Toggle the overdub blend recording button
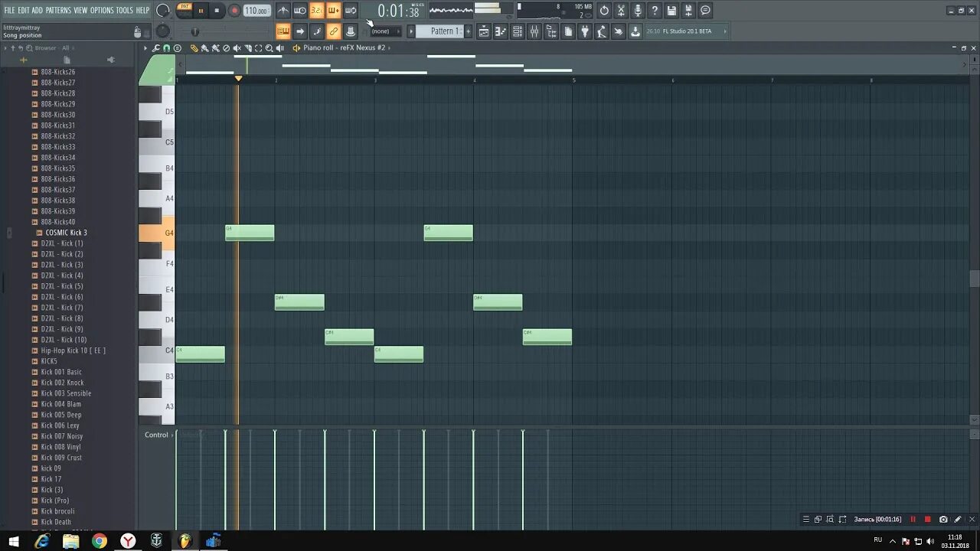 coord(334,11)
